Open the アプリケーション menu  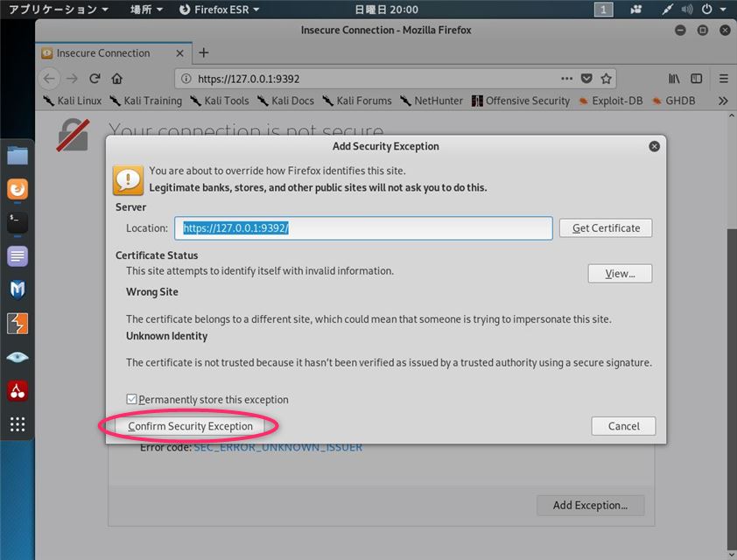pos(59,10)
